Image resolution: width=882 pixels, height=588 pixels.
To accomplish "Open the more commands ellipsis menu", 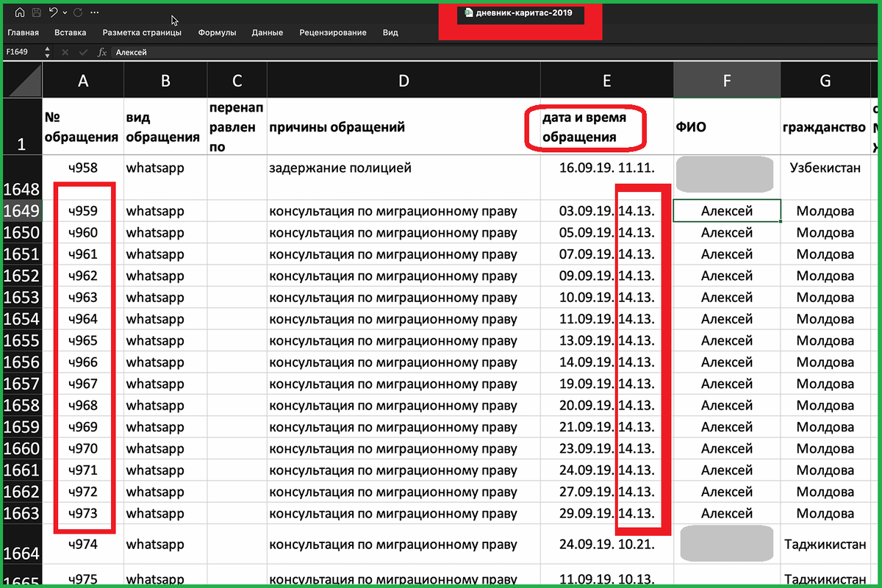I will click(94, 12).
